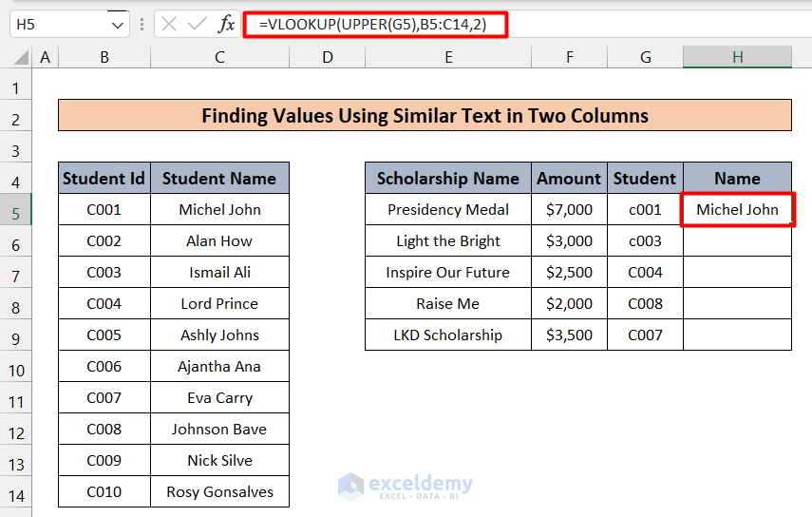Expand the Name Box dropdown arrow
Screen dimensions: 812x517
(x=118, y=25)
